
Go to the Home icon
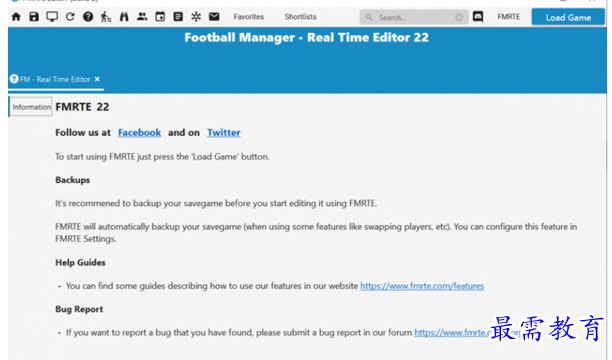coord(16,17)
